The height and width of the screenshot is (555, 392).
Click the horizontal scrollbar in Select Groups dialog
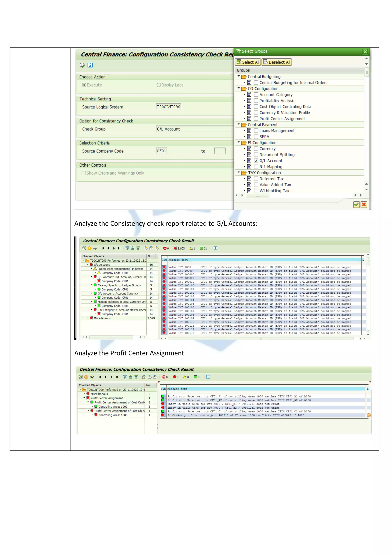click(257, 195)
